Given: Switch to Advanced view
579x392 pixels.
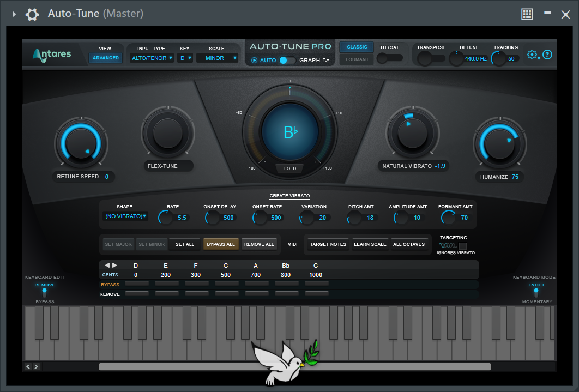Looking at the screenshot, I should 106,58.
